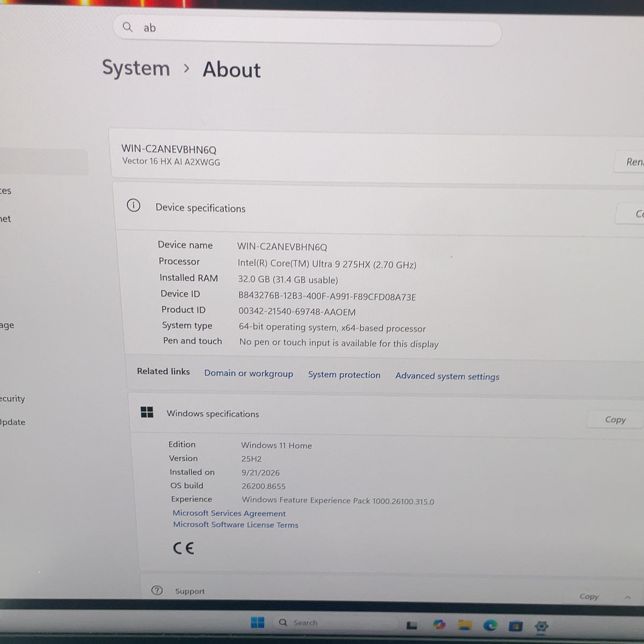This screenshot has height=644, width=644.
Task: Select the Product ID value 00342-21540-69748-AAOEM
Action: (297, 311)
